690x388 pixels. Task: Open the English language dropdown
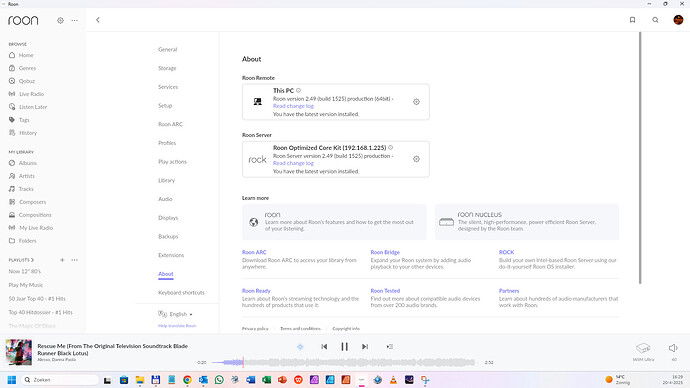[176, 314]
